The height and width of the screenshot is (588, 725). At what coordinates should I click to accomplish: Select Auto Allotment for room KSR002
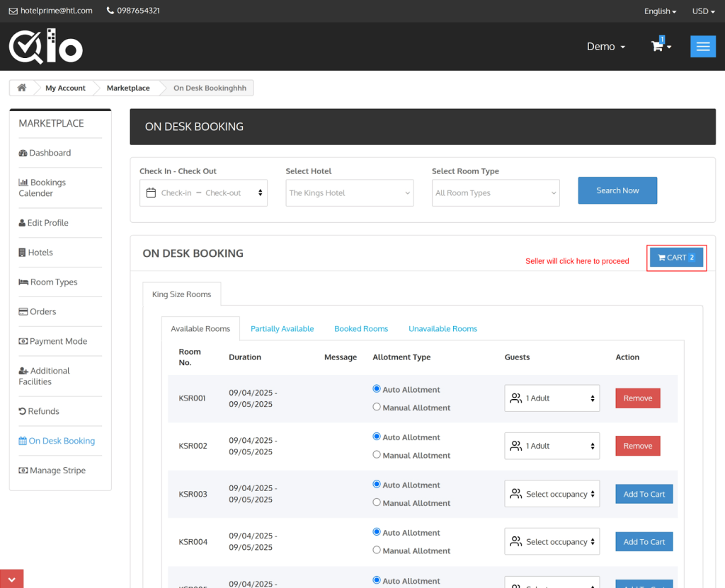click(x=377, y=437)
